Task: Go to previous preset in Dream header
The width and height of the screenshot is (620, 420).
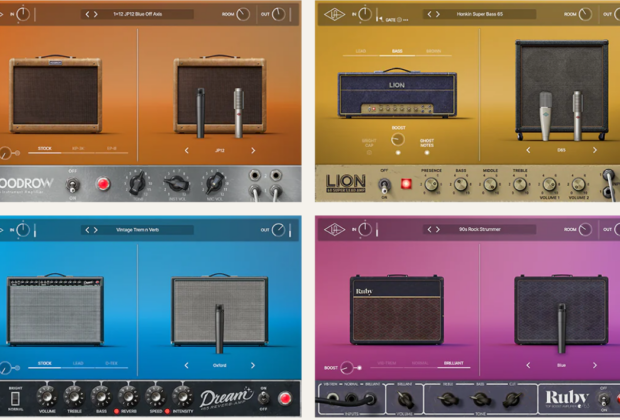Action: click(87, 230)
